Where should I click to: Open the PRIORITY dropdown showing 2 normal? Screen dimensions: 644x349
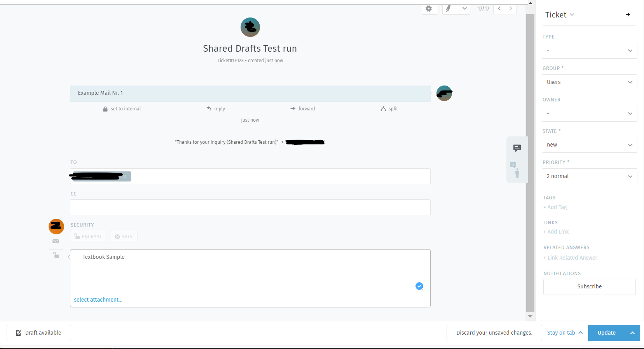tap(589, 176)
